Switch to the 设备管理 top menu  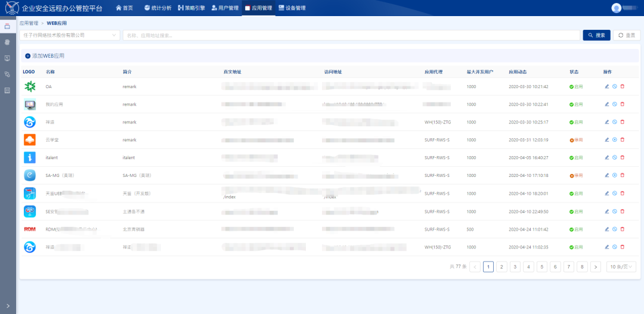(x=292, y=8)
